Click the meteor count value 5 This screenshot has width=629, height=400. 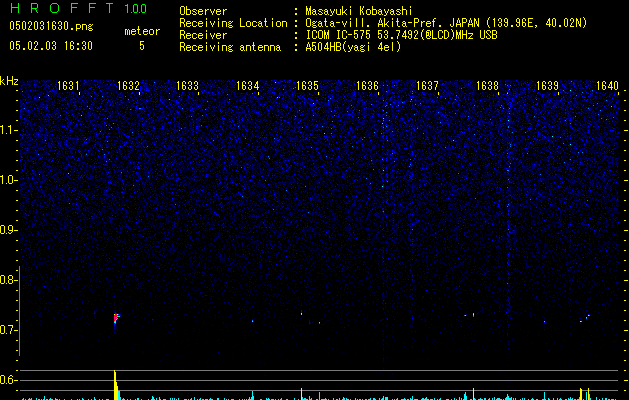pyautogui.click(x=142, y=46)
